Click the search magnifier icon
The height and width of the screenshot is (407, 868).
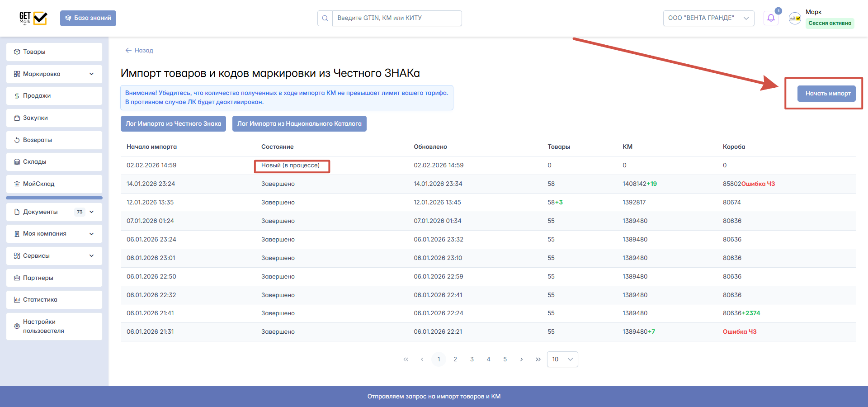pyautogui.click(x=325, y=18)
